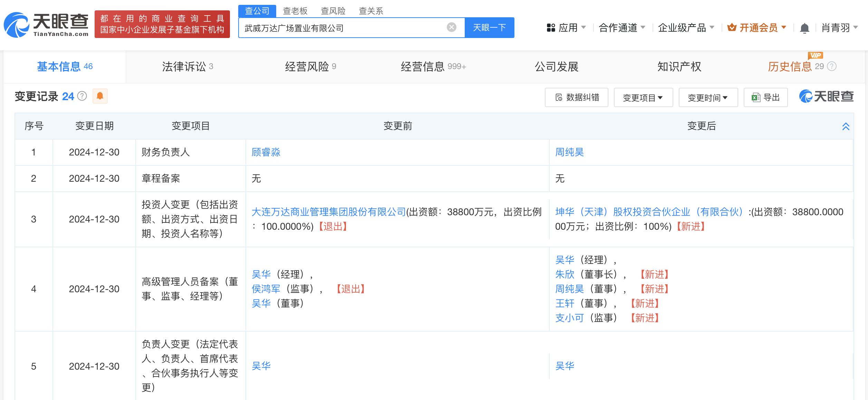Open 周纯昊 link in the 财务负责人 row
Viewport: 868px width, 400px height.
570,152
